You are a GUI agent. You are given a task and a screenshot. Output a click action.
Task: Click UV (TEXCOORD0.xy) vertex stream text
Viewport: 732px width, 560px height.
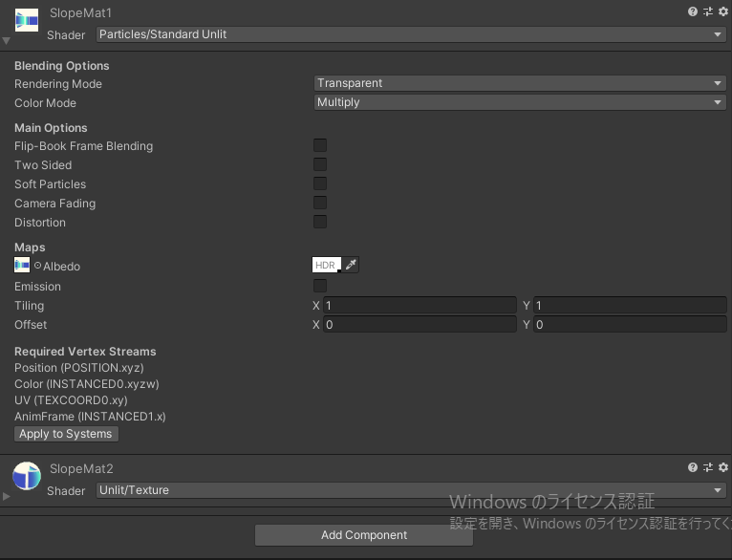coord(71,400)
